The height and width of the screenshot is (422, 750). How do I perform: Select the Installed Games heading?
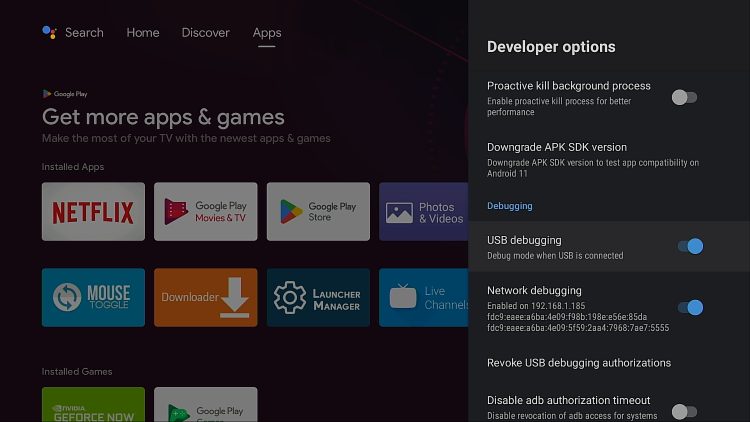[x=77, y=372]
